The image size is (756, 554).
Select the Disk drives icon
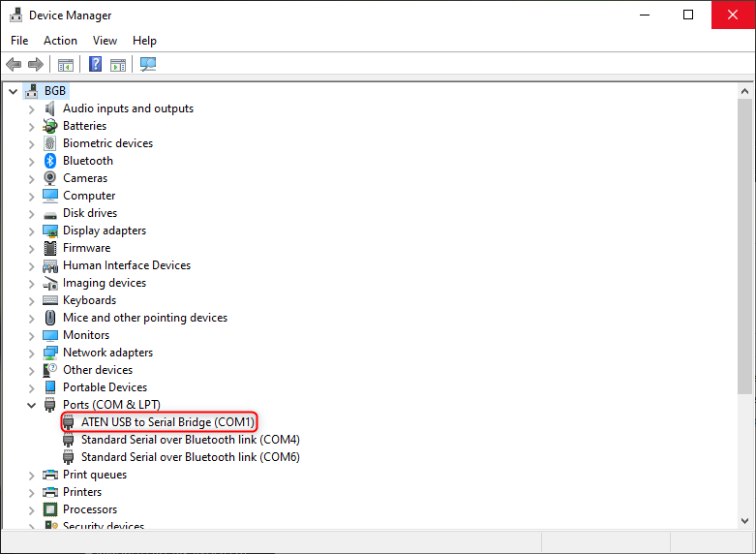tap(50, 214)
